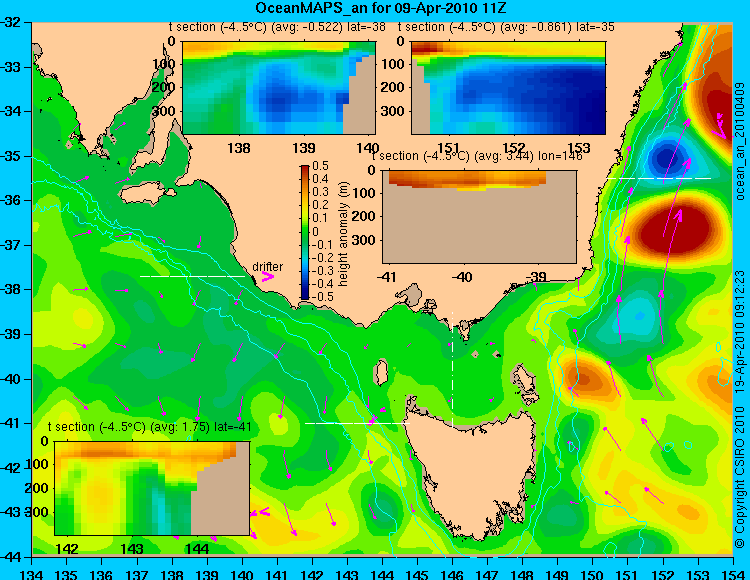Open the lat=-38 temperature section inset plot
The image size is (750, 580).
[279, 88]
